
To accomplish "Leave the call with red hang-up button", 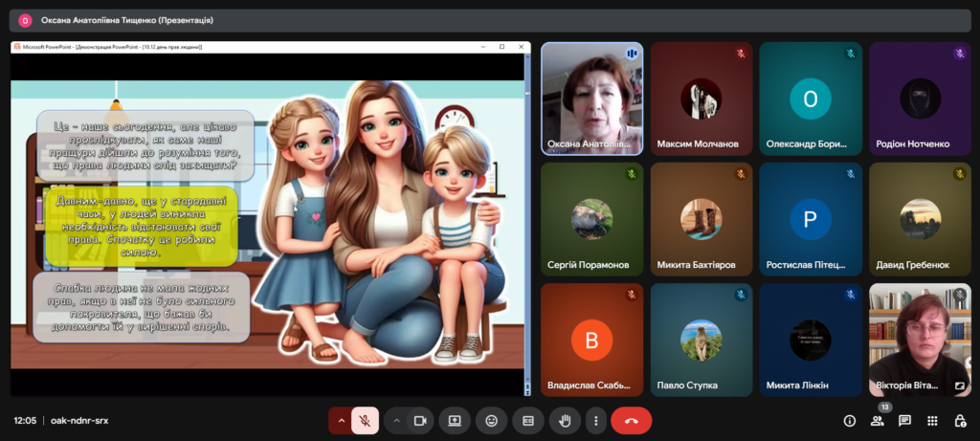I will coord(631,420).
